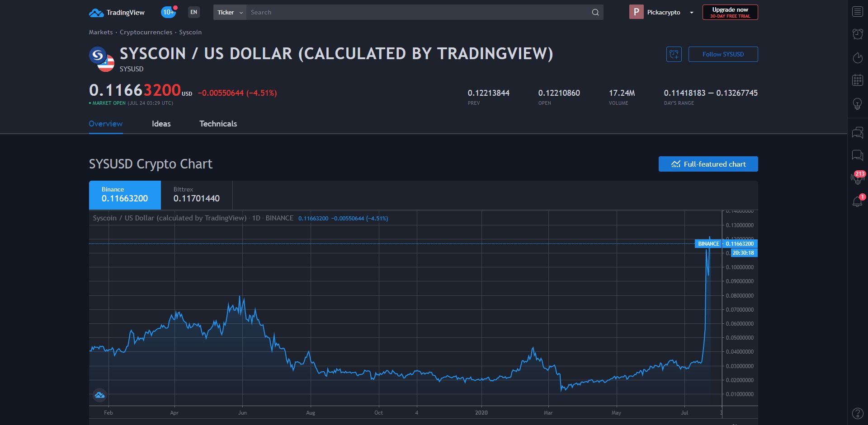Open the notifications bell sidebar icon
Screen dimensions: 868x425
coord(858,201)
